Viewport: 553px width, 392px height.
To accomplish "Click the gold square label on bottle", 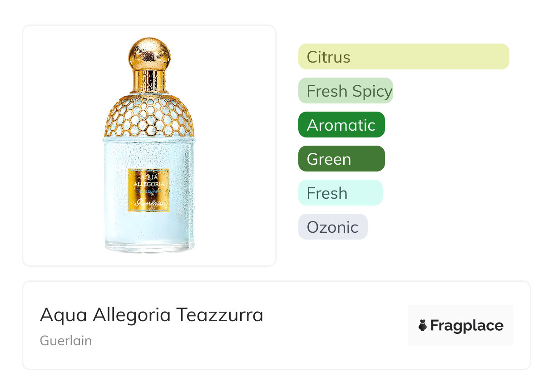I will point(148,190).
